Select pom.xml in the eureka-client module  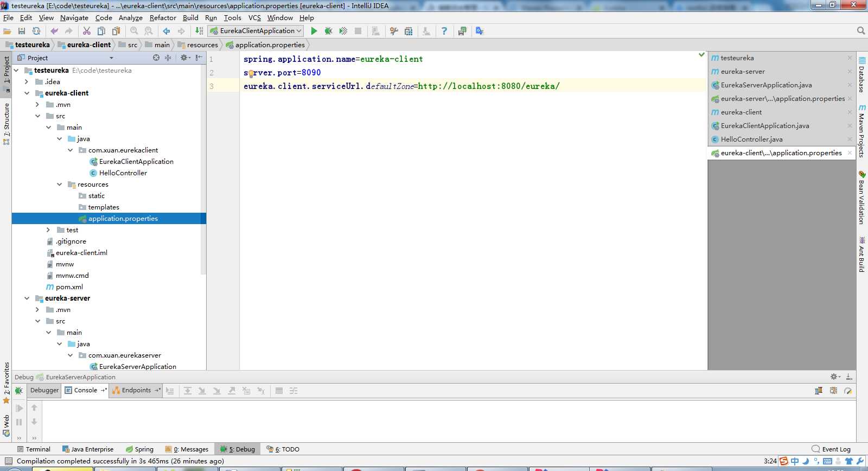[69, 287]
